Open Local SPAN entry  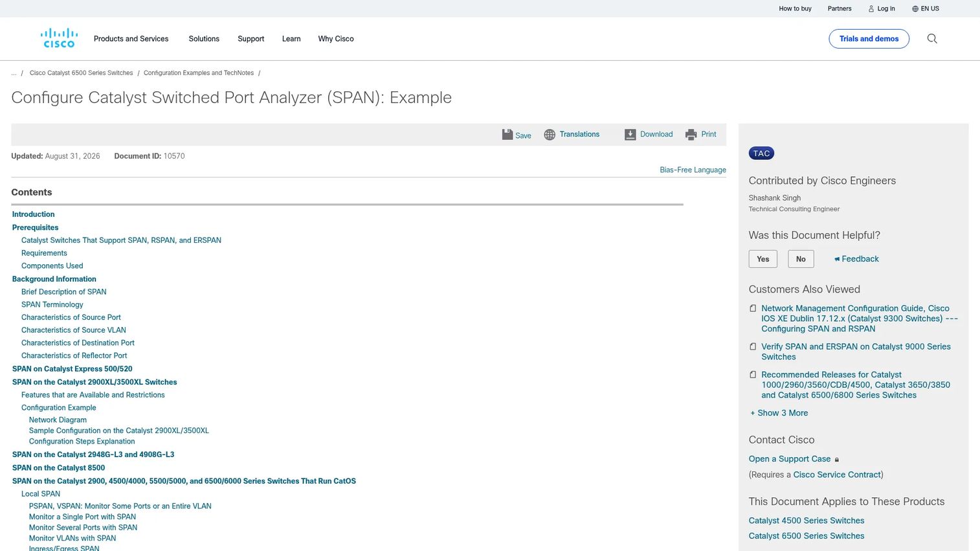[x=40, y=494]
